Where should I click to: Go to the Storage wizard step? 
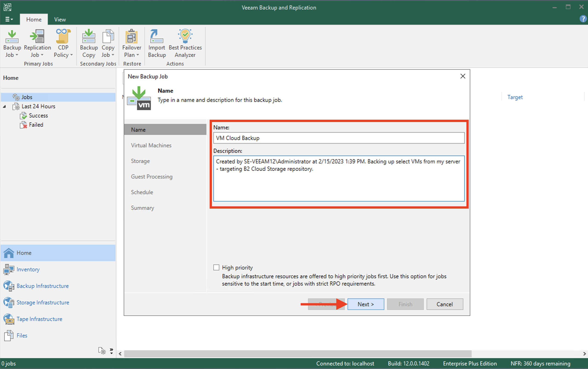click(140, 161)
